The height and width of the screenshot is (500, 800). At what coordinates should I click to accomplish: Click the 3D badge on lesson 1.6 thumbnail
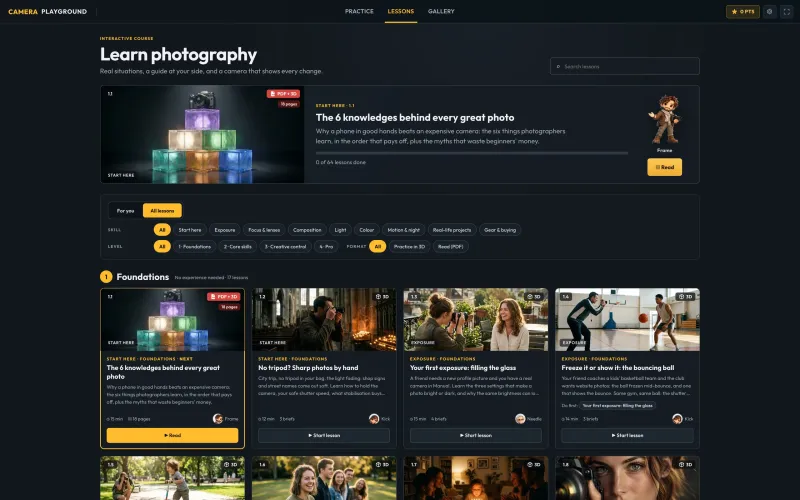383,464
